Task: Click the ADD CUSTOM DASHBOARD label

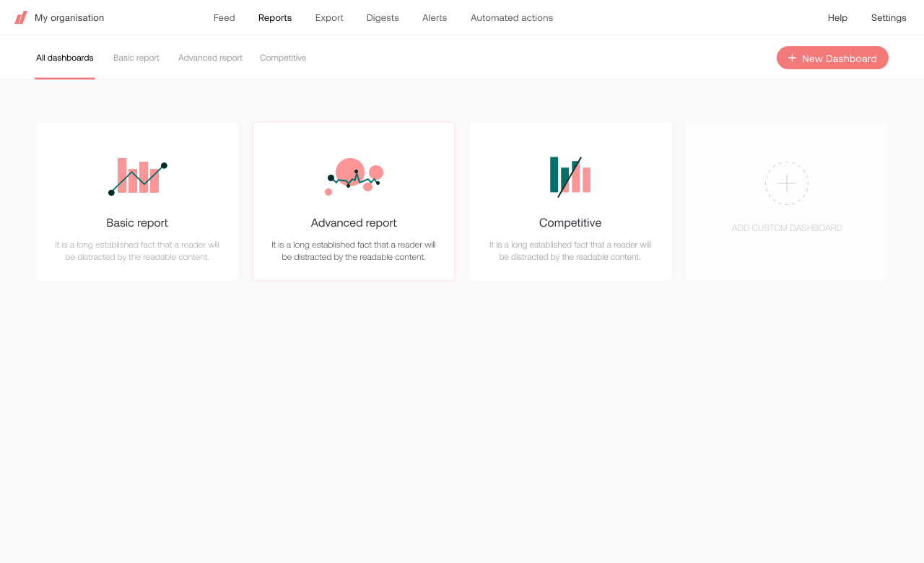Action: tap(787, 228)
